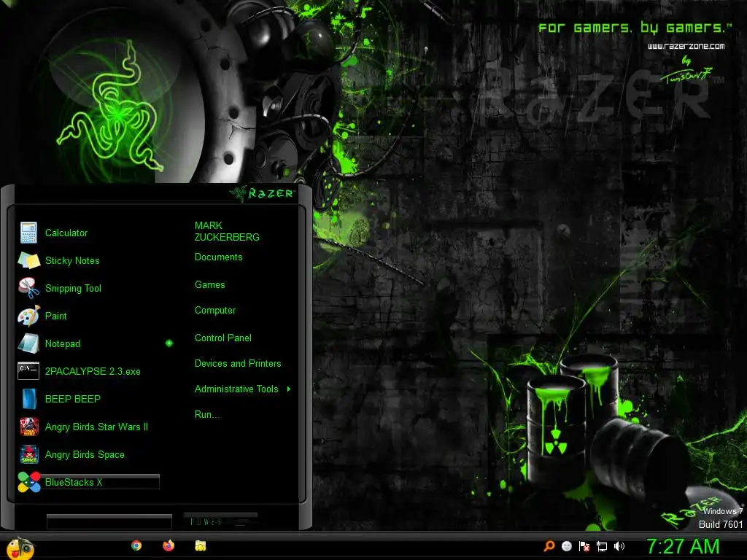747x560 pixels.
Task: Open MARK ZUCKERBERG user folder
Action: pyautogui.click(x=227, y=231)
